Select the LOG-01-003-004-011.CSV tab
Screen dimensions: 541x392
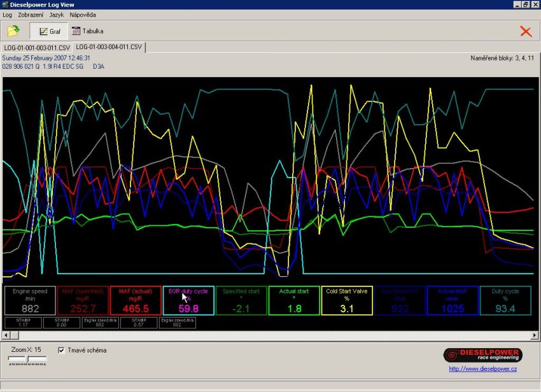(108, 47)
